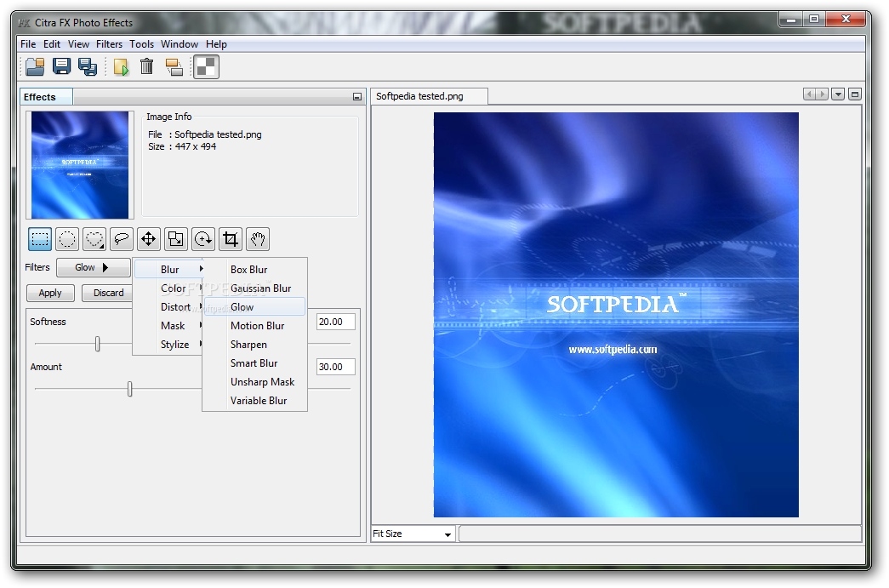Click the Softness value field 20.00

(336, 322)
